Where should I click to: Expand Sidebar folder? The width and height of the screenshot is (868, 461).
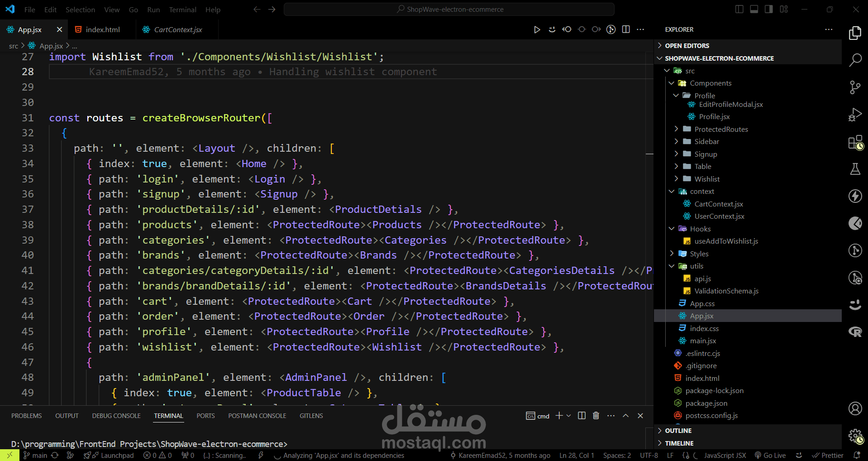tap(706, 142)
